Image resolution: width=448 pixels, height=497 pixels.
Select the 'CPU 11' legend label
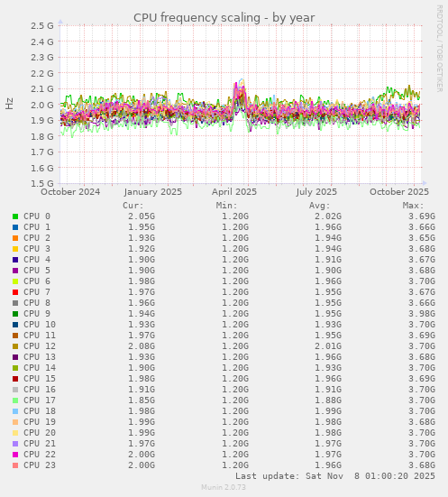(40, 336)
